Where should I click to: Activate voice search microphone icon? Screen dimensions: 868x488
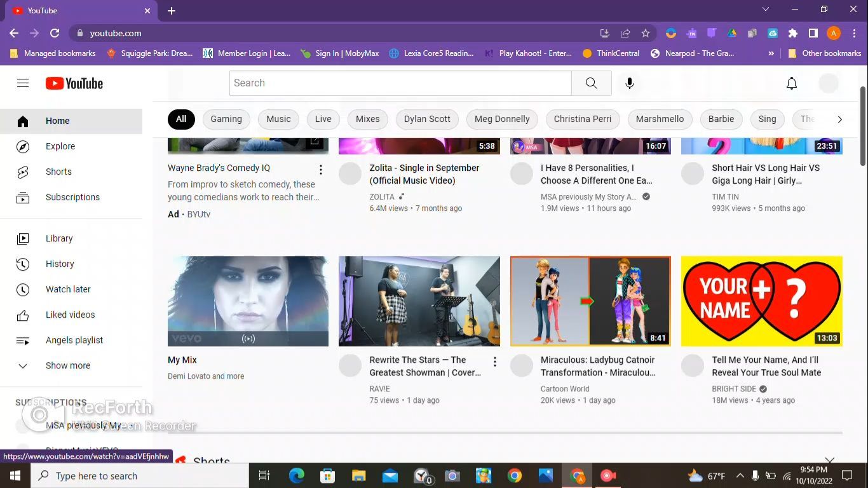tap(630, 83)
